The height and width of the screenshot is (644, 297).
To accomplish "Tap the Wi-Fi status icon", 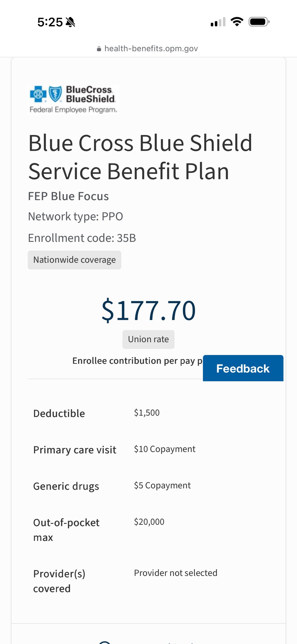I will coord(237,22).
